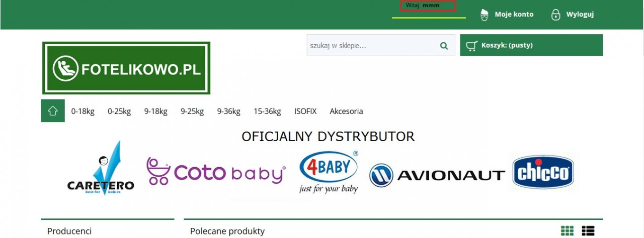Open the Moje konto link

514,15
